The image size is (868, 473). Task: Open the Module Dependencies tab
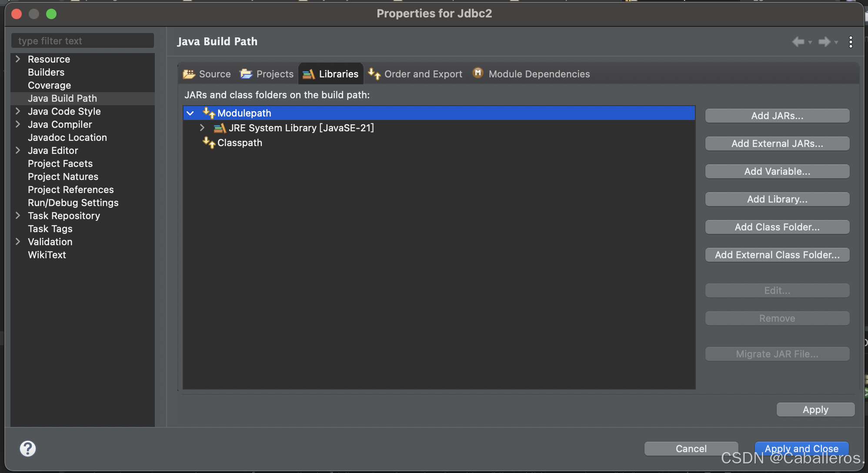point(539,74)
